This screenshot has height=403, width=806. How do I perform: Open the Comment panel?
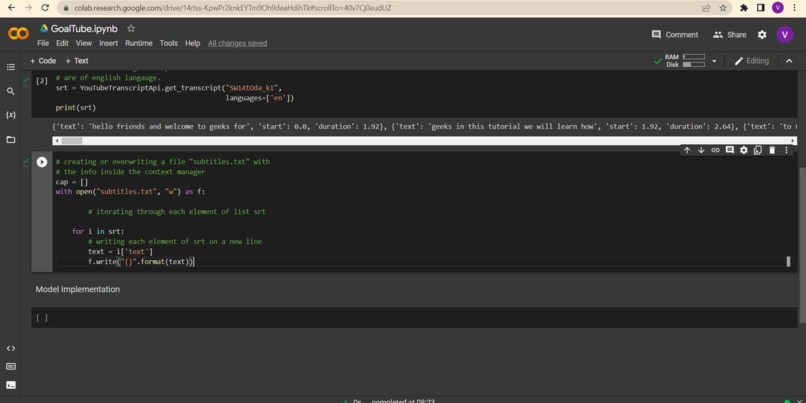[x=675, y=34]
